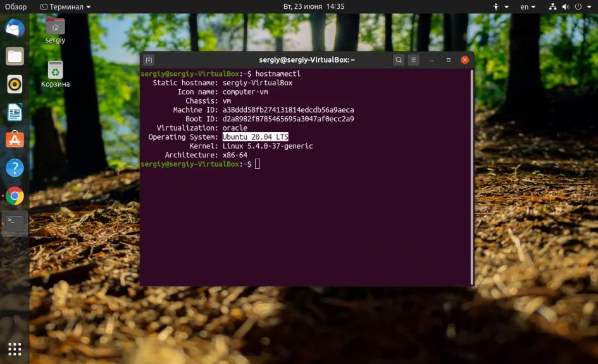Open the Обзор activities overview
Image resolution: width=598 pixels, height=364 pixels.
[16, 6]
